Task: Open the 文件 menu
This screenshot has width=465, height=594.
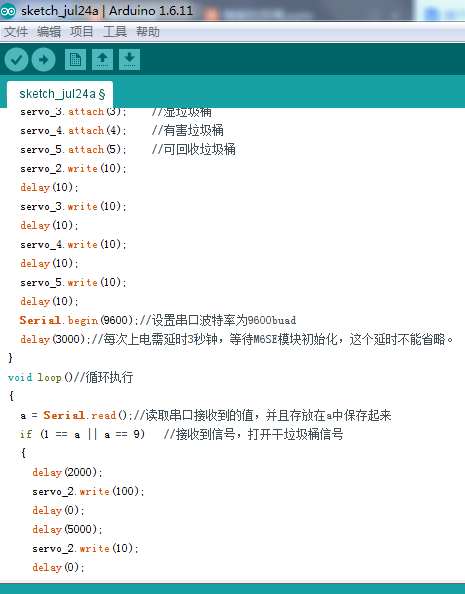Action: (x=16, y=31)
